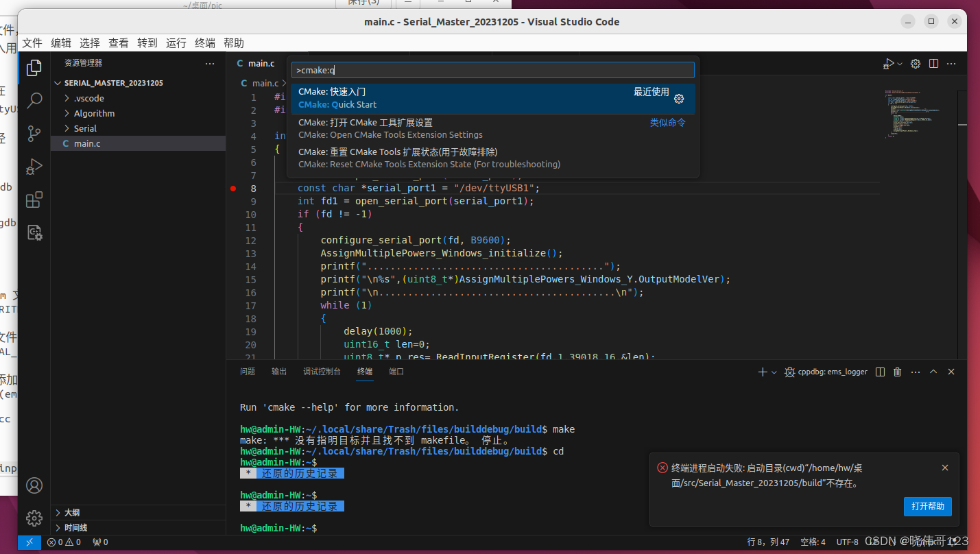Open the 运行 menu
The image size is (980, 554).
(176, 43)
